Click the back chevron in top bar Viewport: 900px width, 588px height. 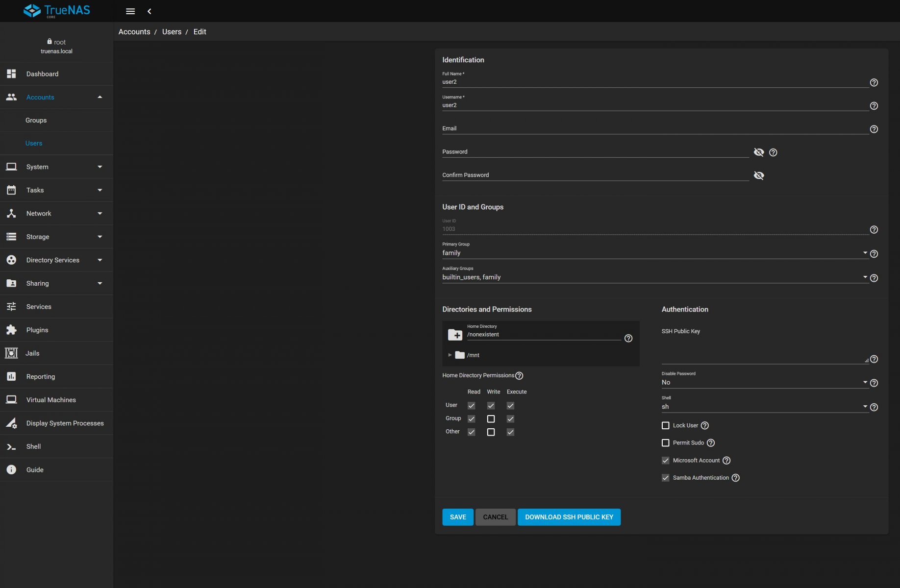[150, 11]
